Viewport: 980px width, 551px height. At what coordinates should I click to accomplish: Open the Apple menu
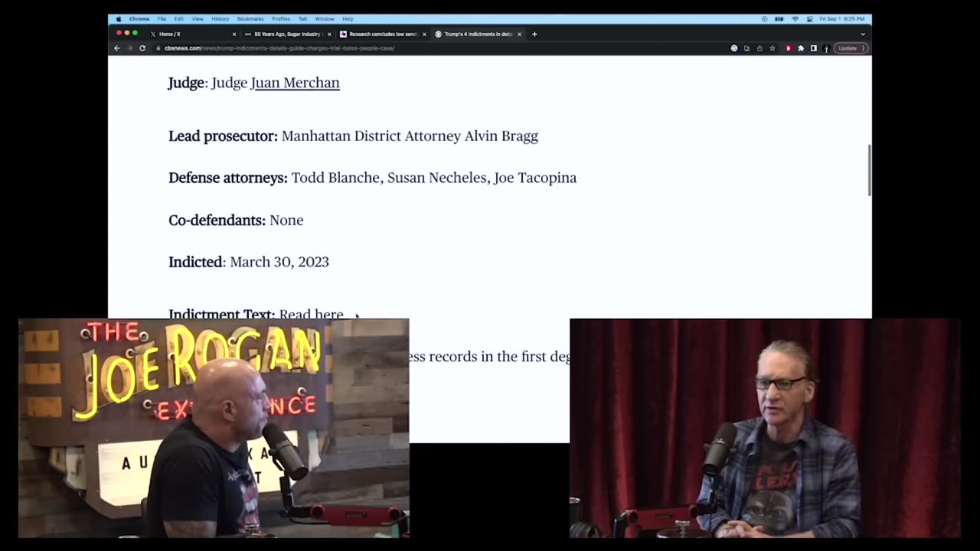pyautogui.click(x=119, y=18)
